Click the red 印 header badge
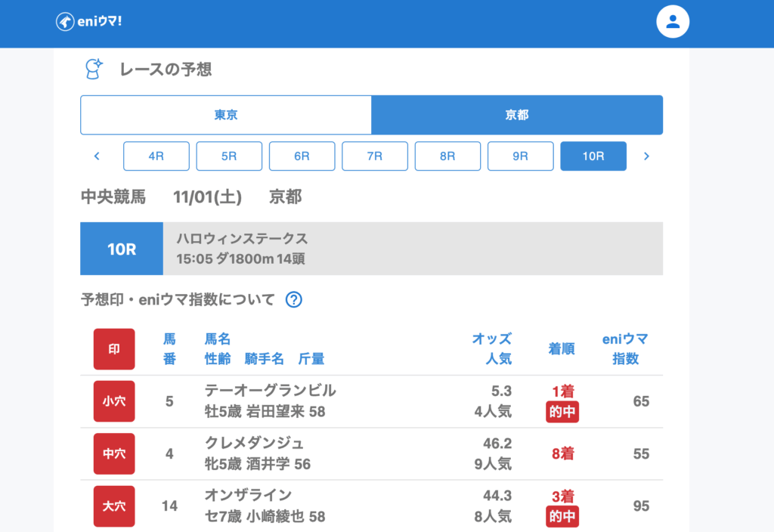 click(114, 349)
